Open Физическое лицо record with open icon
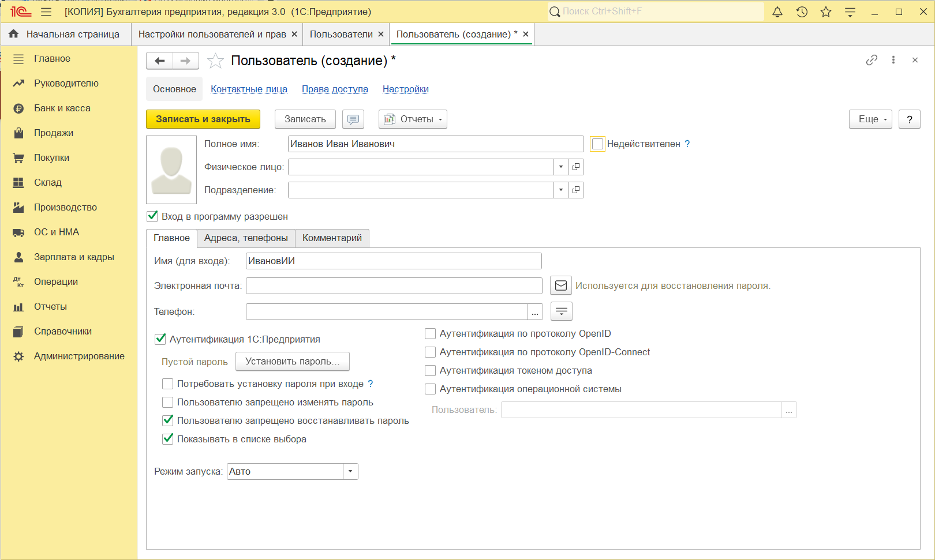Viewport: 935px width, 560px height. [576, 167]
